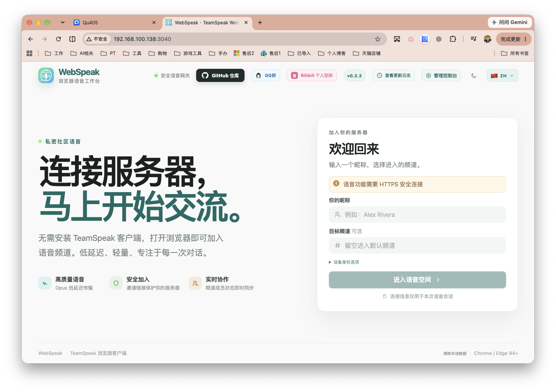Toggle the browser side panel icon
556x392 pixels.
click(72, 39)
